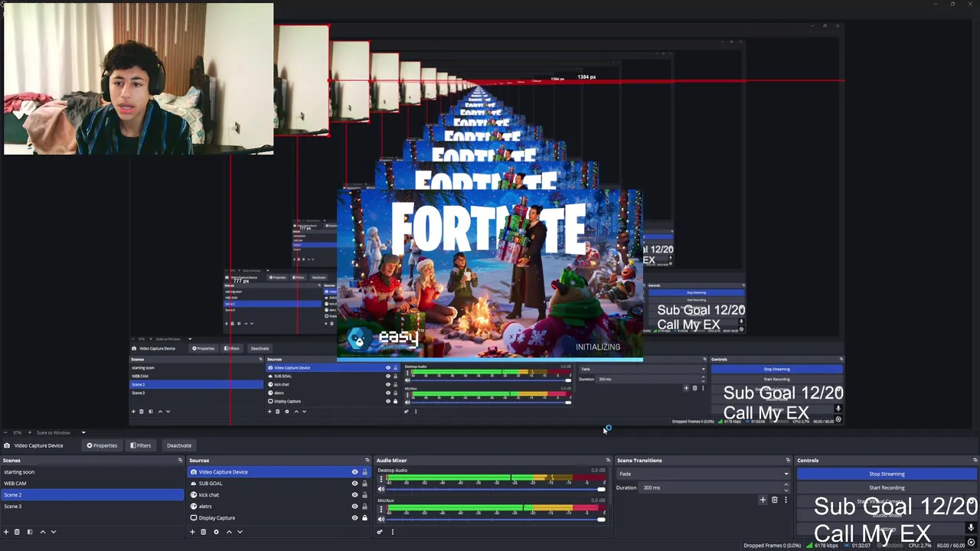Add a new scene with plus icon
This screenshot has height=551, width=980.
click(6, 532)
